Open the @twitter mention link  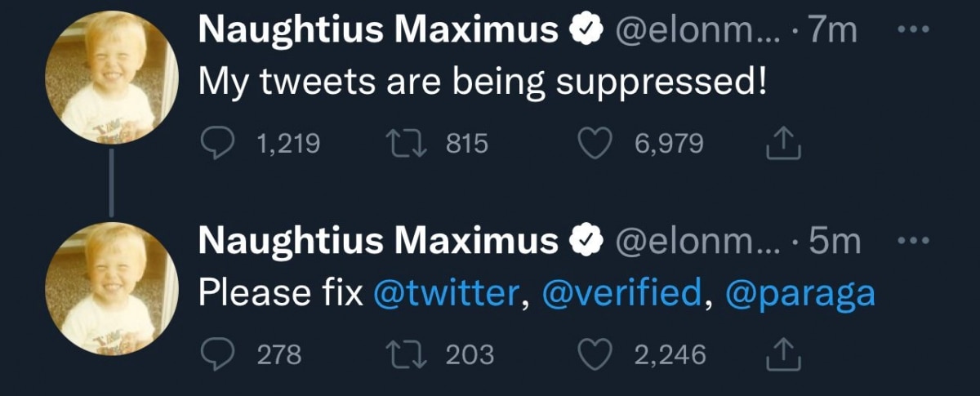445,293
